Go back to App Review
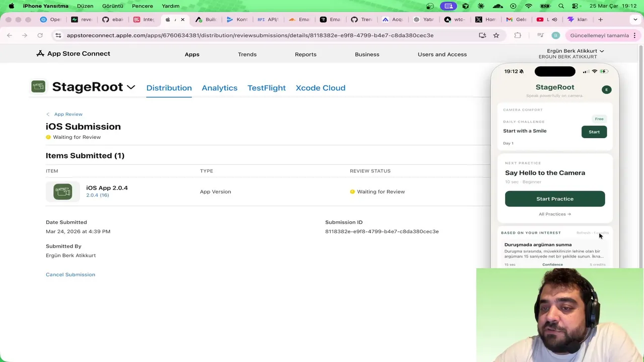Viewport: 644px width, 362px height. 64,114
